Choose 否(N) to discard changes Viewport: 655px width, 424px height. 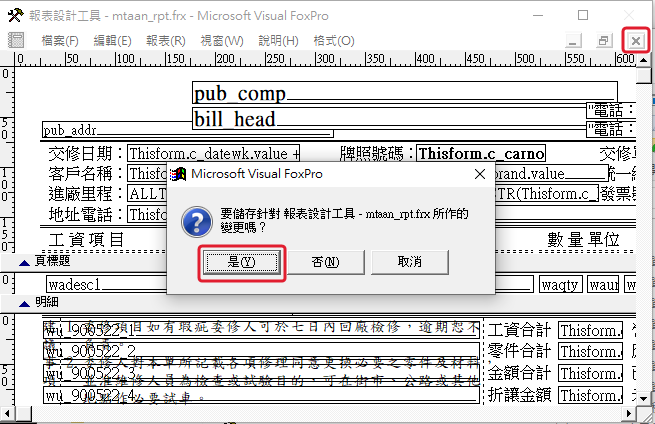326,262
